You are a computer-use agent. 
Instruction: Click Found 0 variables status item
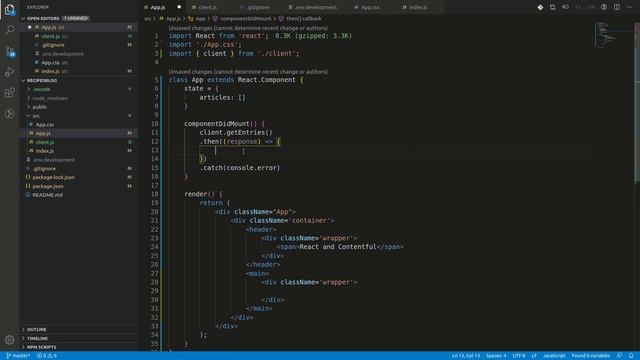click(591, 356)
